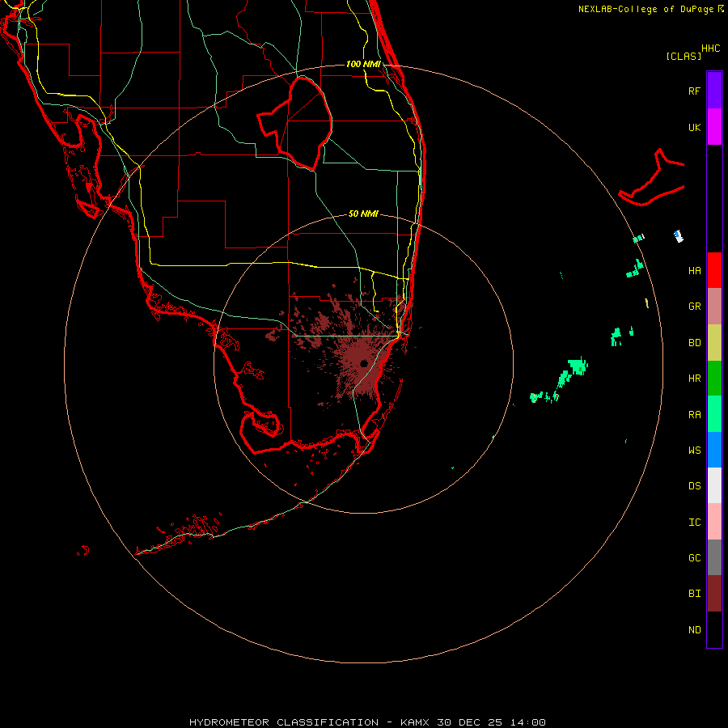Click the HYDROMETEOR CLASSIFICATION title text
The height and width of the screenshot is (728, 728).
tap(284, 722)
